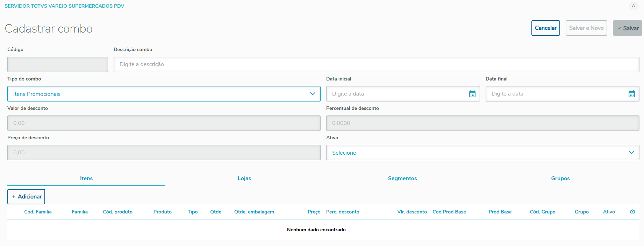
Task: Switch to the Grupos tab
Action: point(560,178)
